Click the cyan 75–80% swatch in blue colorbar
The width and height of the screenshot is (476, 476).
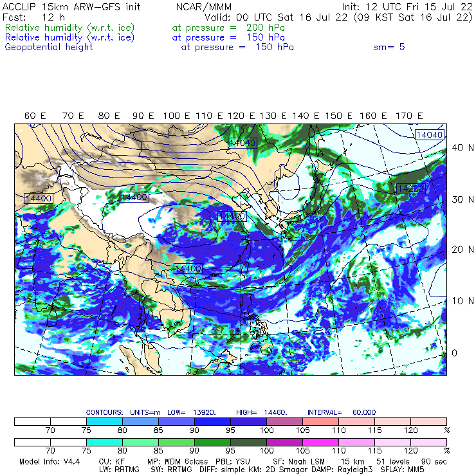tap(104, 421)
